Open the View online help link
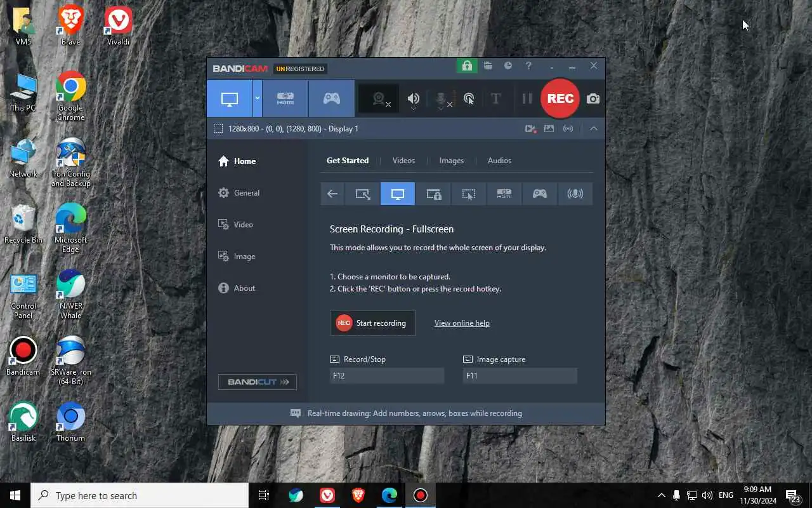The width and height of the screenshot is (812, 508). 462,323
